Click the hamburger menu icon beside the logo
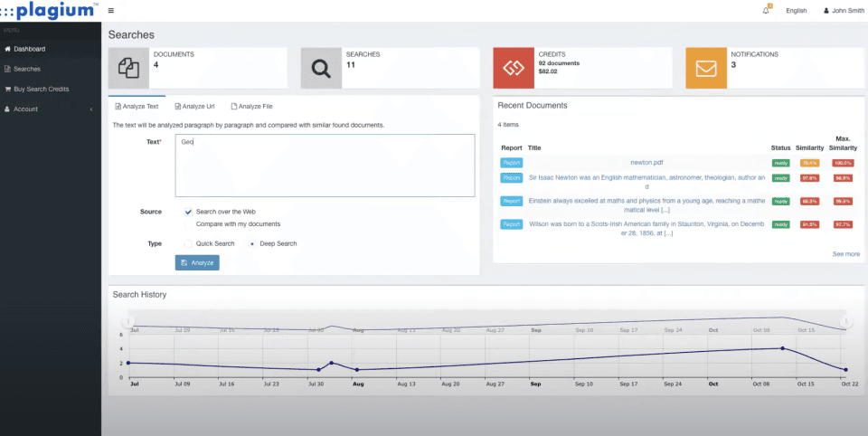 [x=111, y=11]
